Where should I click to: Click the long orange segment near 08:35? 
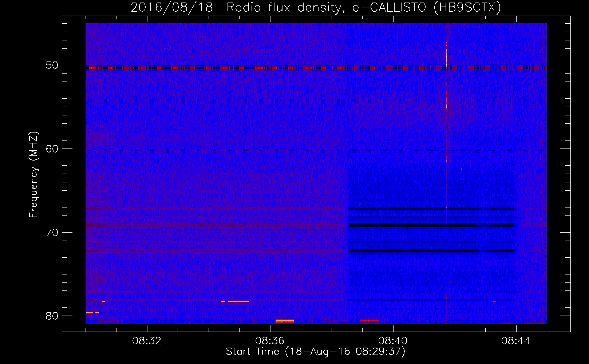(x=243, y=301)
